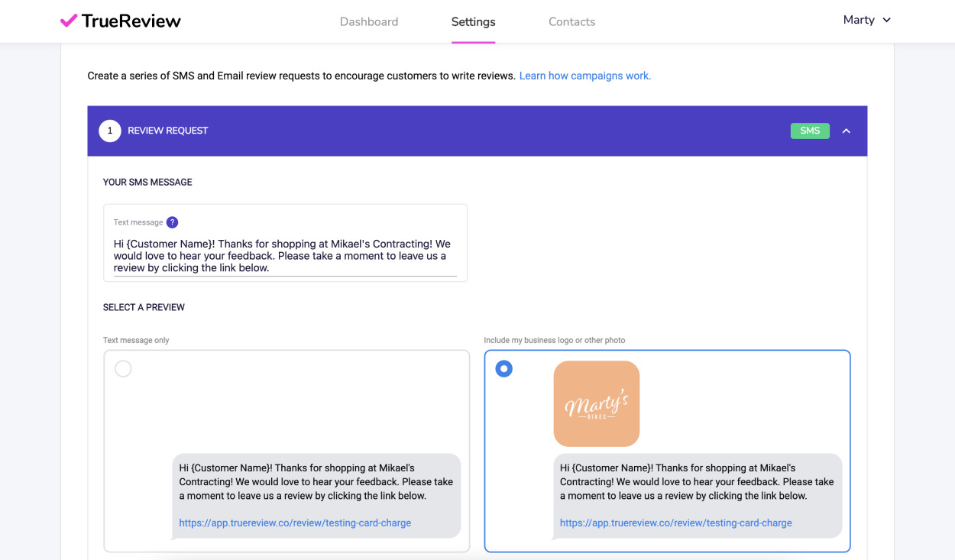Click the review link in text-only preview

(x=295, y=523)
